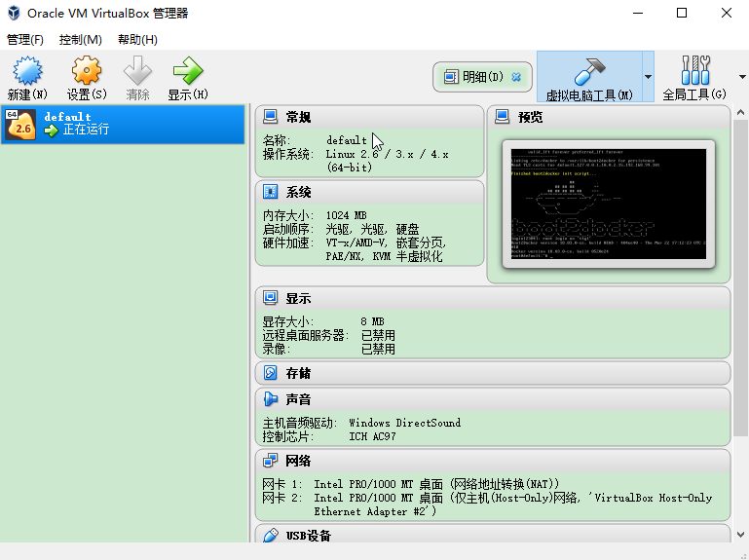Click the 'Windows DirectSound' audio driver text
The height and width of the screenshot is (560, 749).
click(x=405, y=423)
